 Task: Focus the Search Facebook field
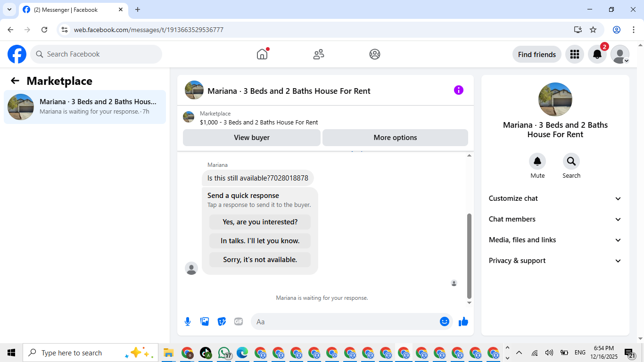click(x=96, y=54)
